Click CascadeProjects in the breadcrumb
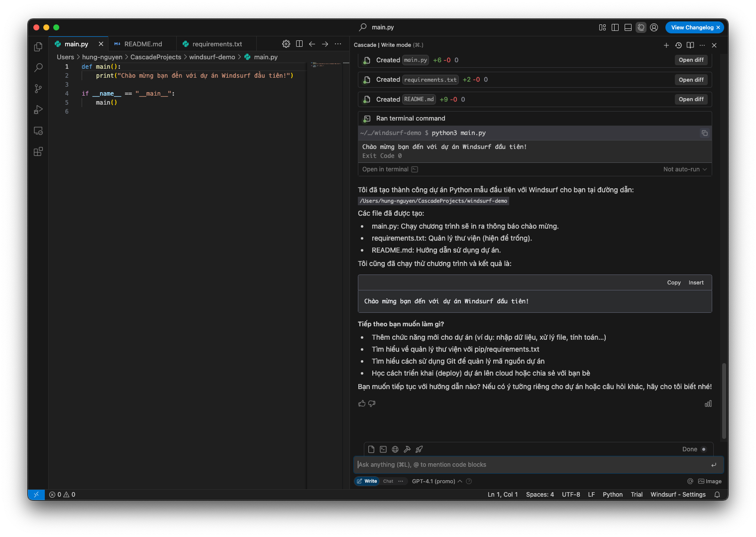This screenshot has width=756, height=537. 156,57
